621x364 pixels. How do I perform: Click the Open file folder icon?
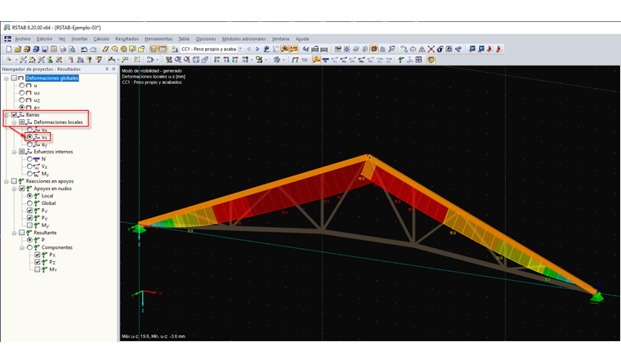point(17,49)
